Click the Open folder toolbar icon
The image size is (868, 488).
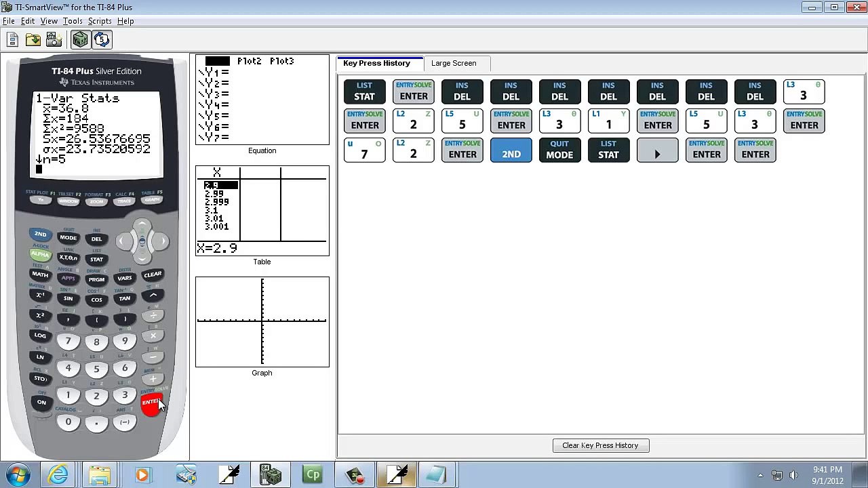pyautogui.click(x=33, y=40)
